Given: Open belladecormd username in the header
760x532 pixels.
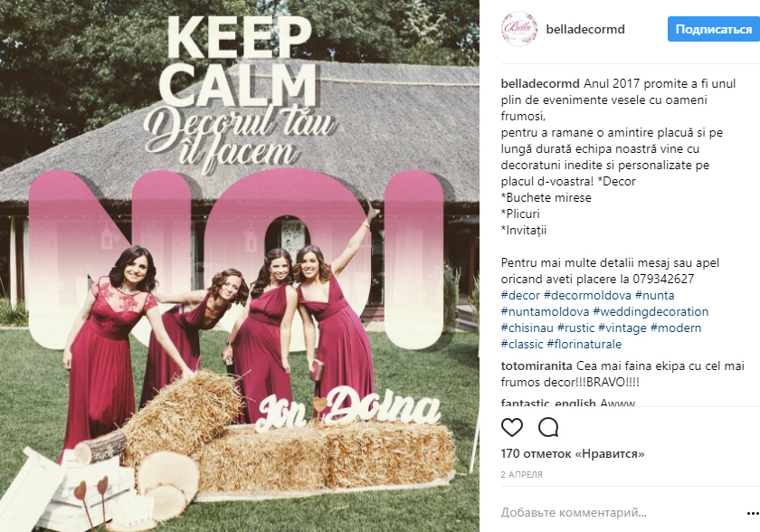Looking at the screenshot, I should (585, 29).
